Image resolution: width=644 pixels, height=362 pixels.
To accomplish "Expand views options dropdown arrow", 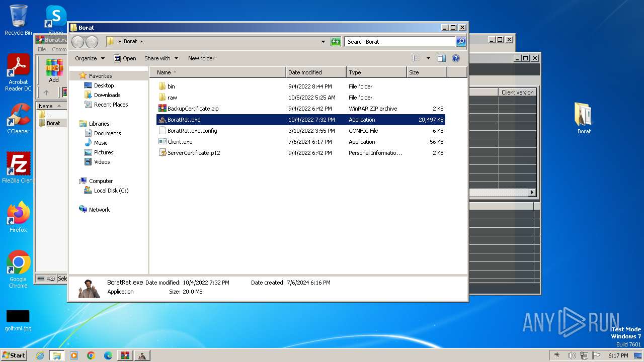I will [x=428, y=58].
